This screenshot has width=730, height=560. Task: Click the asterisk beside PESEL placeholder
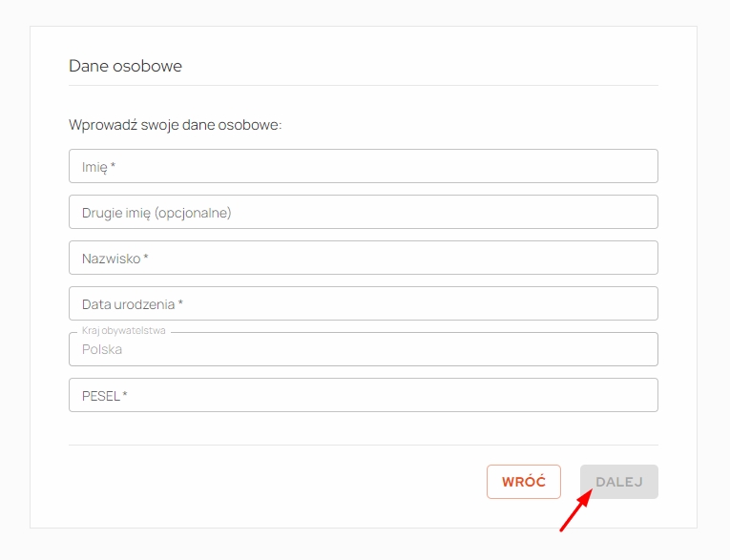pyautogui.click(x=124, y=394)
